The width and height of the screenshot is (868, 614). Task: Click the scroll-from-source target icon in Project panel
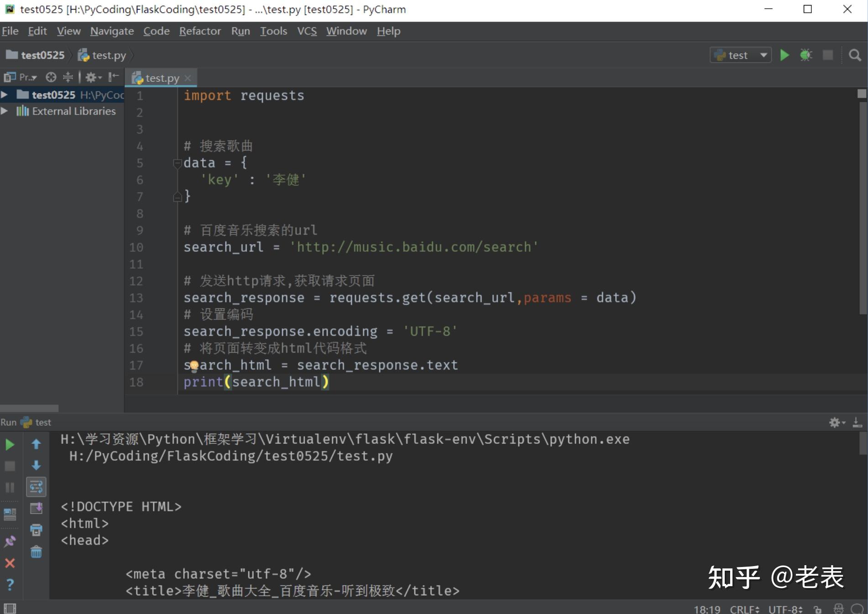(51, 77)
